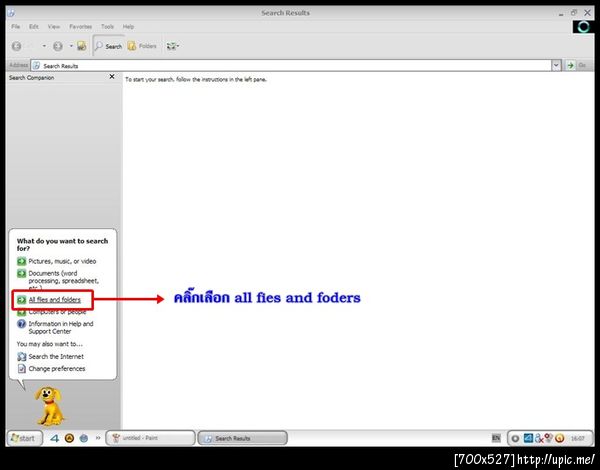The height and width of the screenshot is (470, 600).
Task: Click the blue square tray icon
Action: [x=528, y=438]
